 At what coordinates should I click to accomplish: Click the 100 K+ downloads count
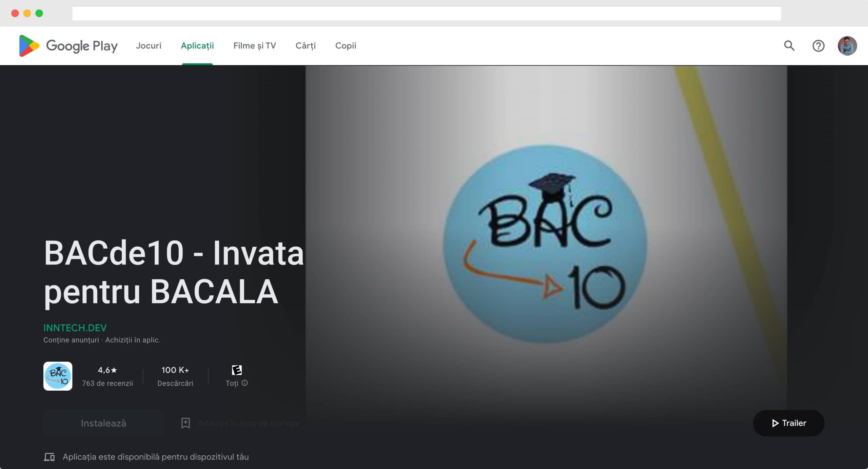(x=175, y=370)
